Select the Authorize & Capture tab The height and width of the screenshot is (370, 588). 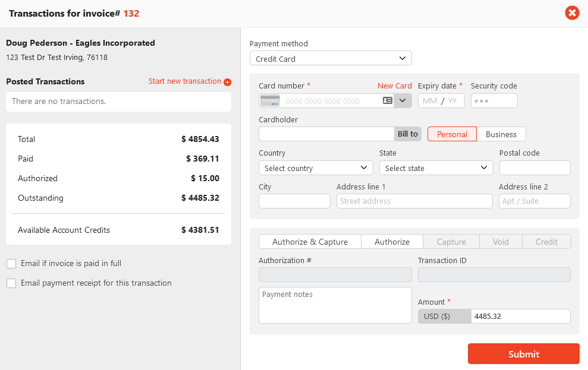(310, 242)
